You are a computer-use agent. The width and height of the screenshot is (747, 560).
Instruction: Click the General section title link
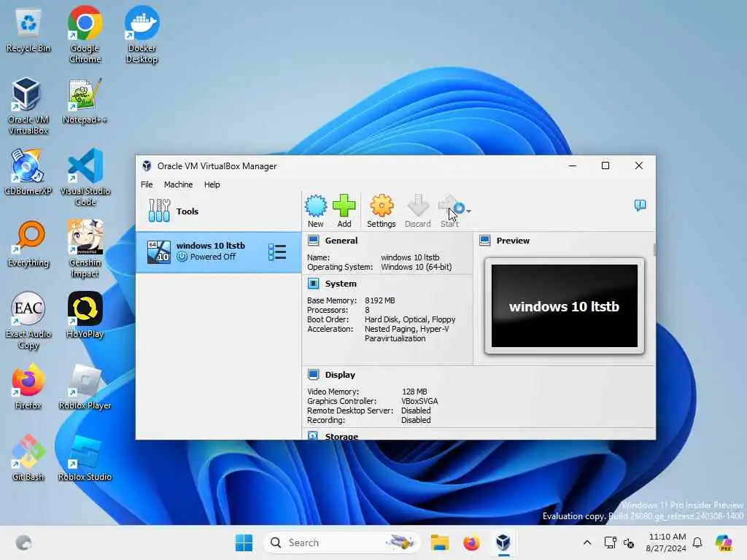(x=341, y=241)
